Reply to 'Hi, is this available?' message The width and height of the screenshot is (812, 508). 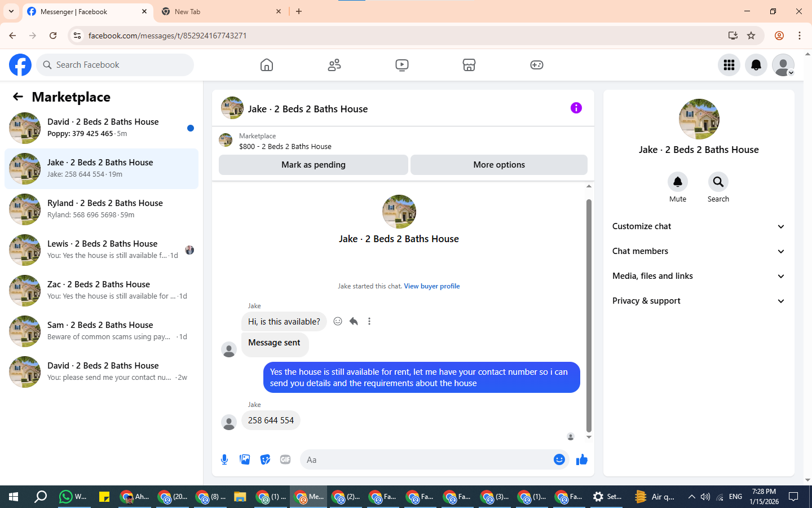354,321
